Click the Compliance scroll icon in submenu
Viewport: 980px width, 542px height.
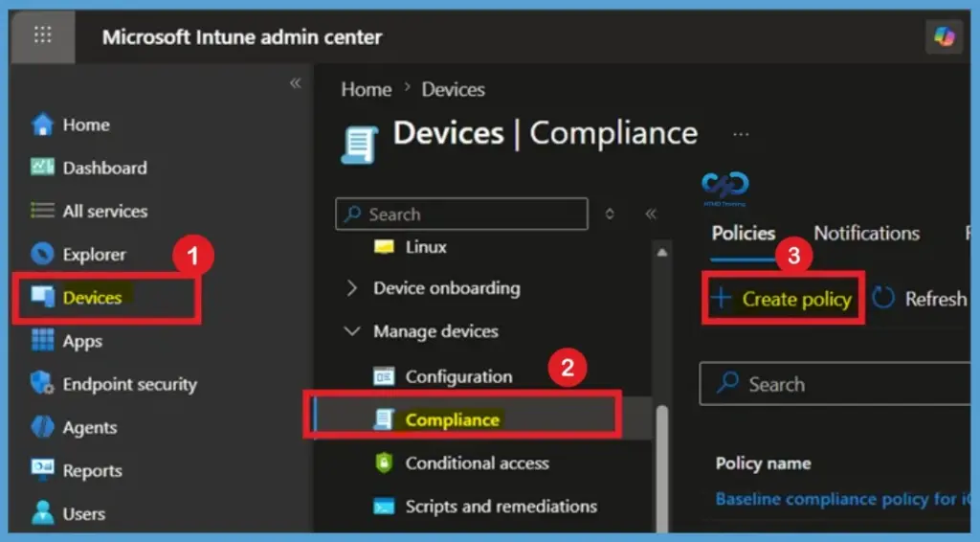pos(384,419)
